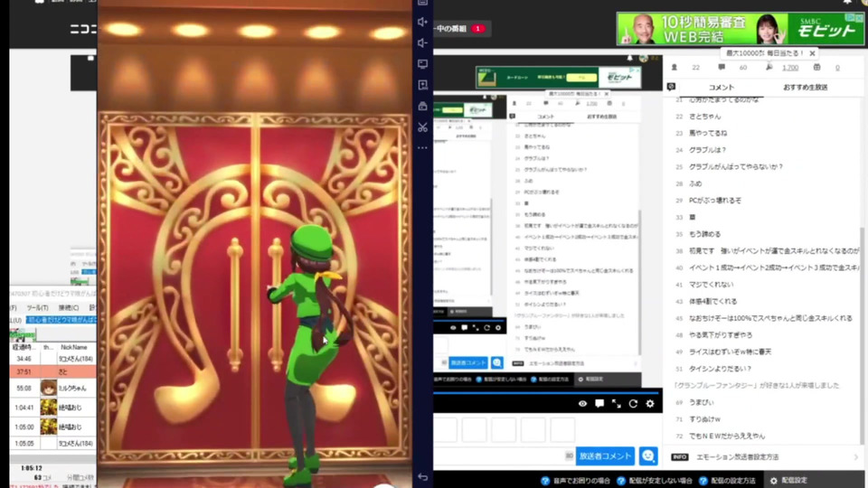Click the red badge on 中の番組 button
The width and height of the screenshot is (868, 488).
pos(477,29)
